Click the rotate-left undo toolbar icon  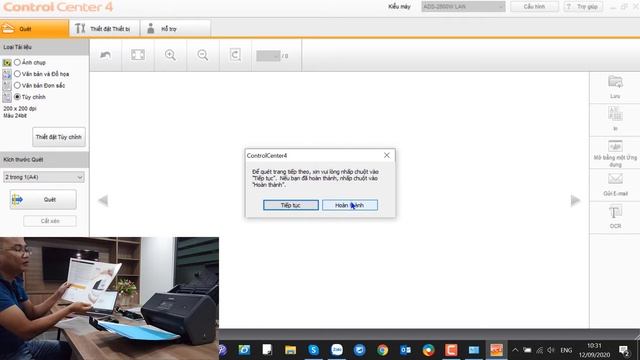pyautogui.click(x=106, y=55)
